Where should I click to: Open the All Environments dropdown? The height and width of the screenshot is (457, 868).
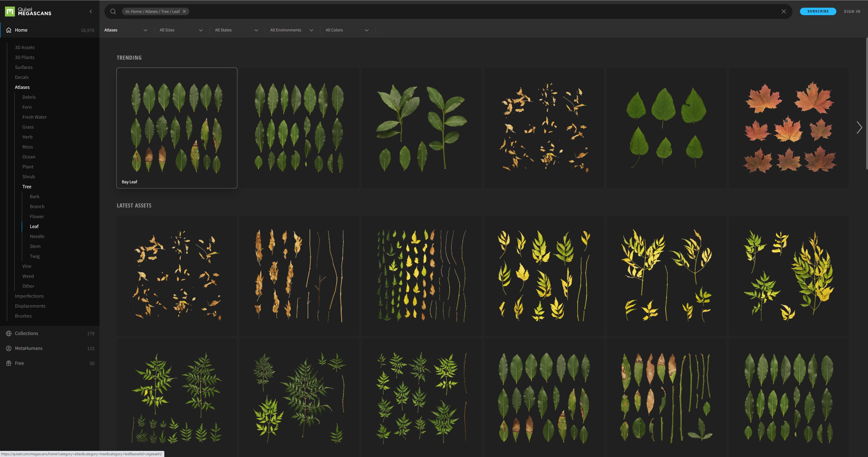291,30
